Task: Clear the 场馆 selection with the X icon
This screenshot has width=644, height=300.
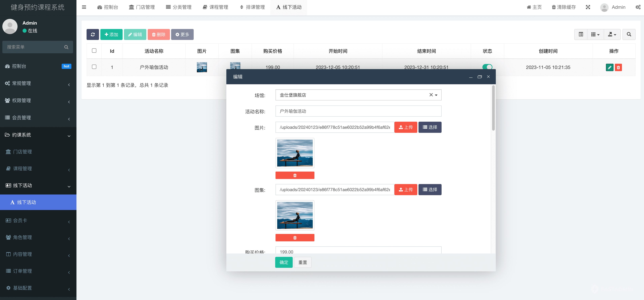Action: (431, 95)
